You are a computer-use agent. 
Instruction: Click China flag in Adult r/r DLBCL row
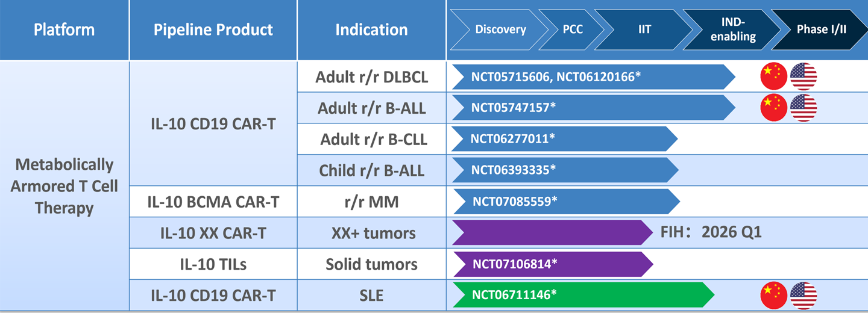[x=773, y=76]
